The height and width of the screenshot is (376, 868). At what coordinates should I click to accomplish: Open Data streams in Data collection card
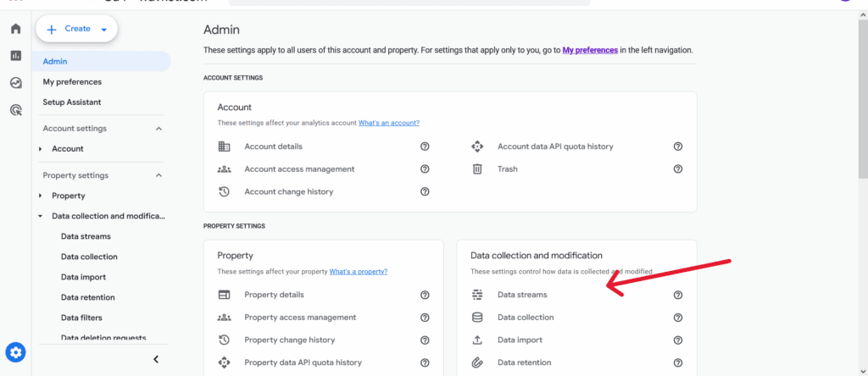click(522, 295)
